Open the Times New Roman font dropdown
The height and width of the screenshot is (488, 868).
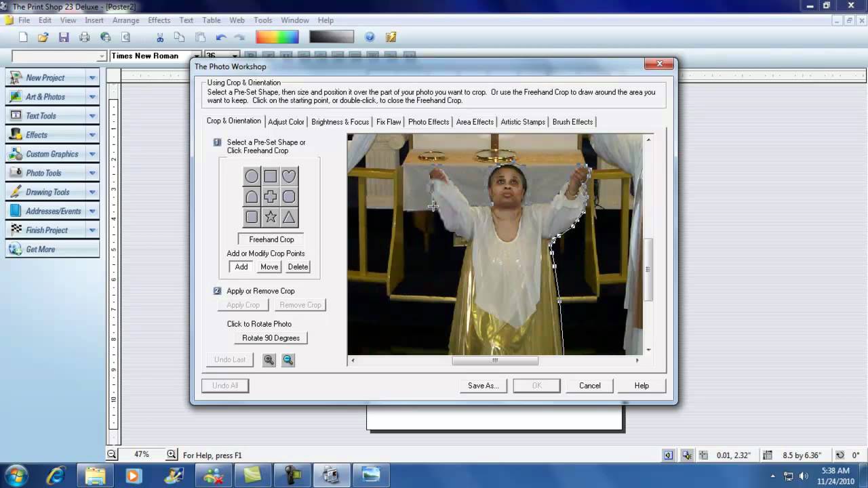(x=197, y=56)
